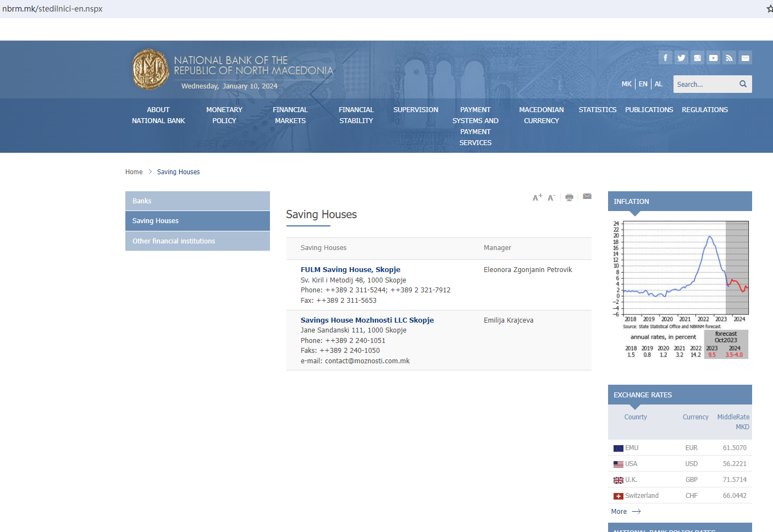Click inside the Search text field
This screenshot has width=773, height=532.
click(x=704, y=84)
